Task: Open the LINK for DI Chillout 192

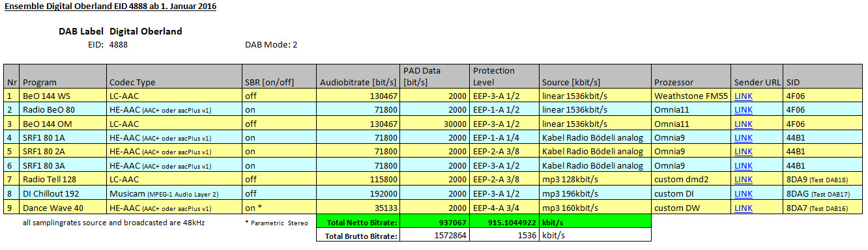Action: click(x=743, y=193)
